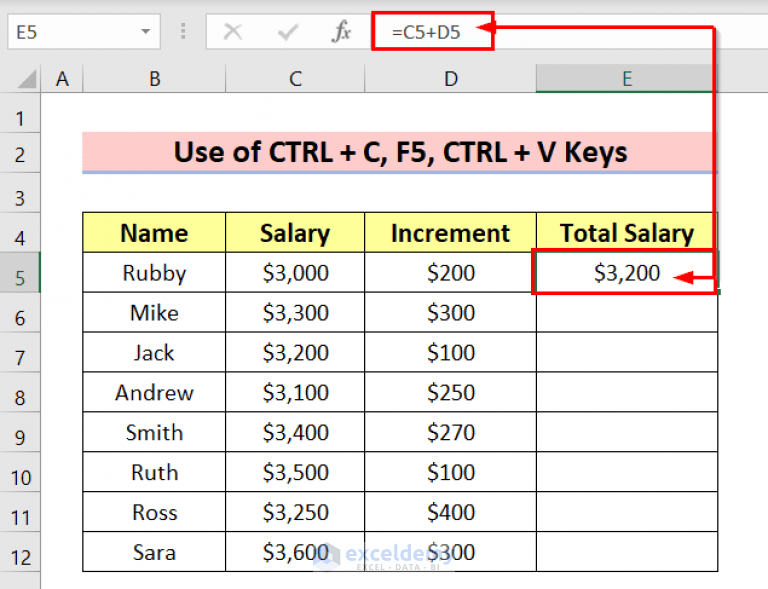Select Jack's salary cell $3,200
The image size is (768, 589).
point(295,353)
